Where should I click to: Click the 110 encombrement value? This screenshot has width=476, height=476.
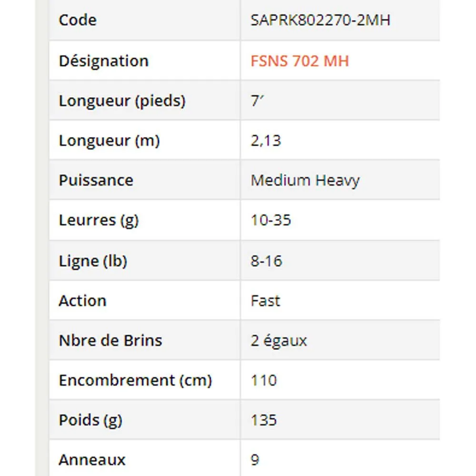(x=264, y=380)
